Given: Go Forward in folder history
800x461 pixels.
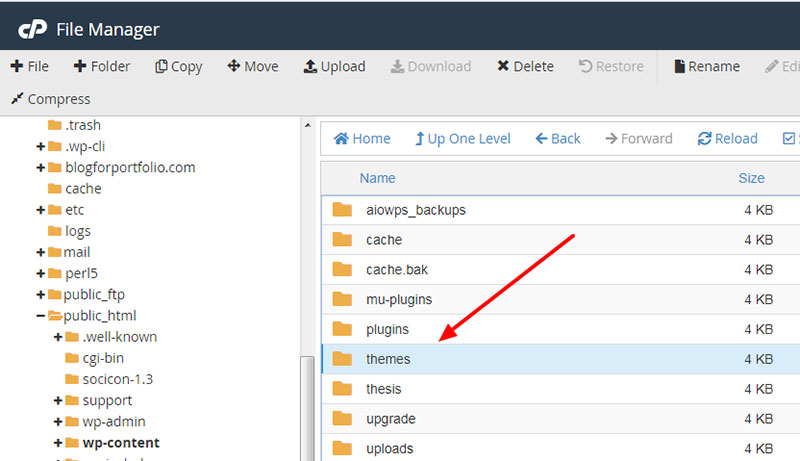Looking at the screenshot, I should click(639, 139).
